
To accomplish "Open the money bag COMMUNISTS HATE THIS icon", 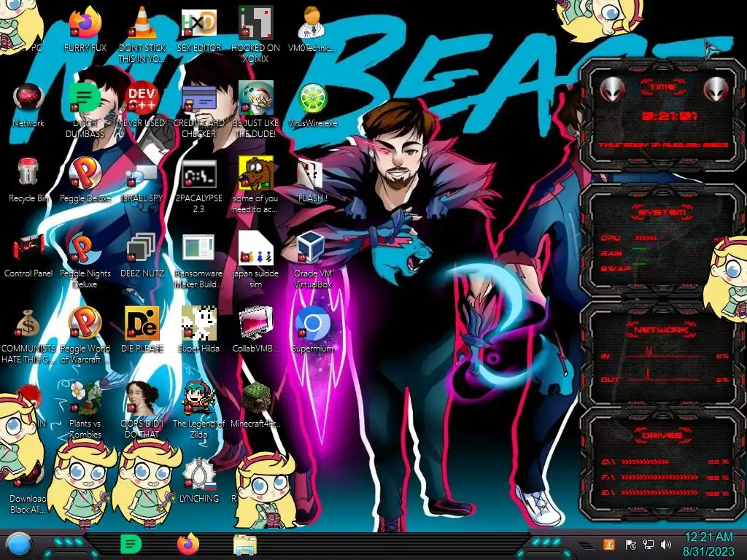I will (28, 324).
